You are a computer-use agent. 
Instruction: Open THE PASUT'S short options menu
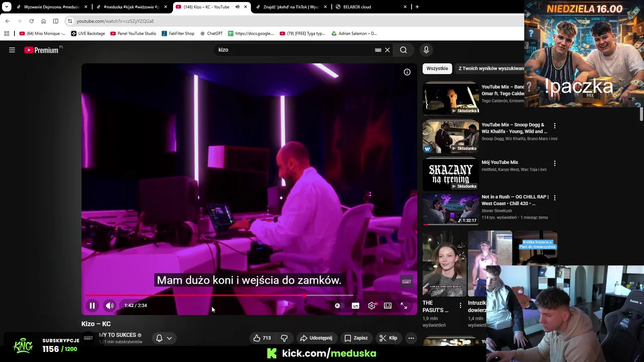[460, 305]
